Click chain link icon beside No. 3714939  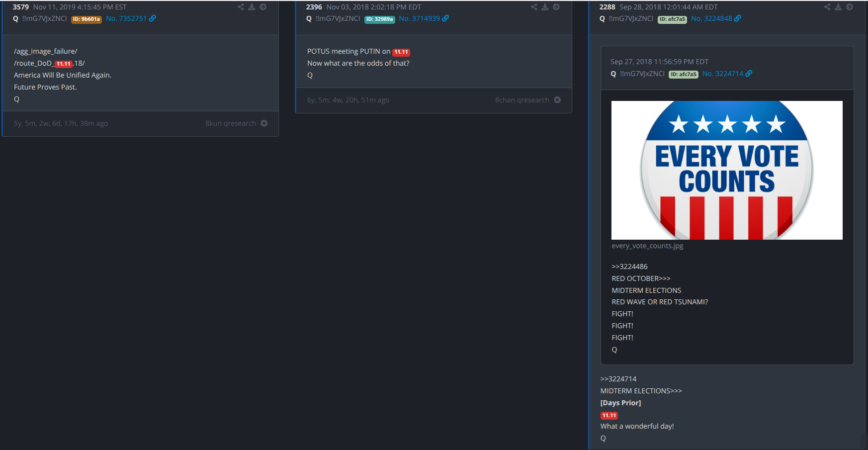(x=445, y=18)
